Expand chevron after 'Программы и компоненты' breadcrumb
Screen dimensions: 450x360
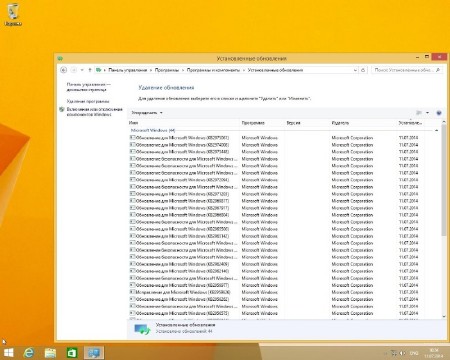pos(244,70)
